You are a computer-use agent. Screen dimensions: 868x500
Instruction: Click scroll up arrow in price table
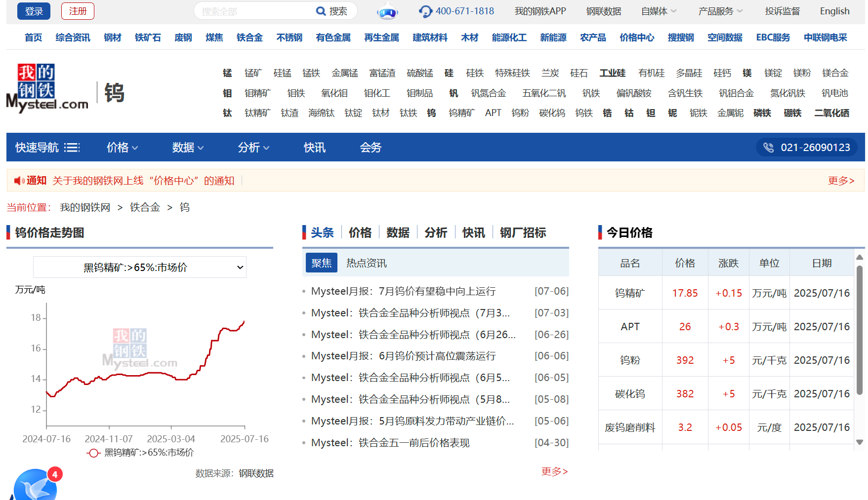coord(860,257)
